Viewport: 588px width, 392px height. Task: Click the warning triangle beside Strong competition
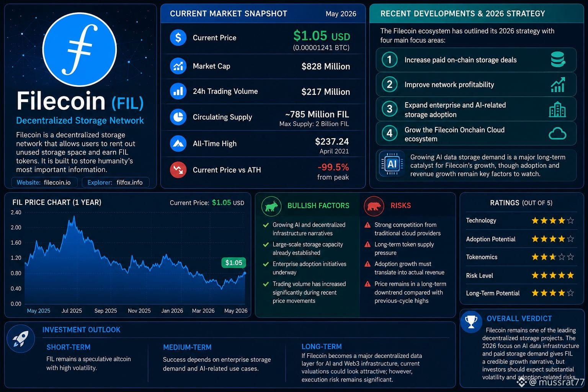(367, 225)
